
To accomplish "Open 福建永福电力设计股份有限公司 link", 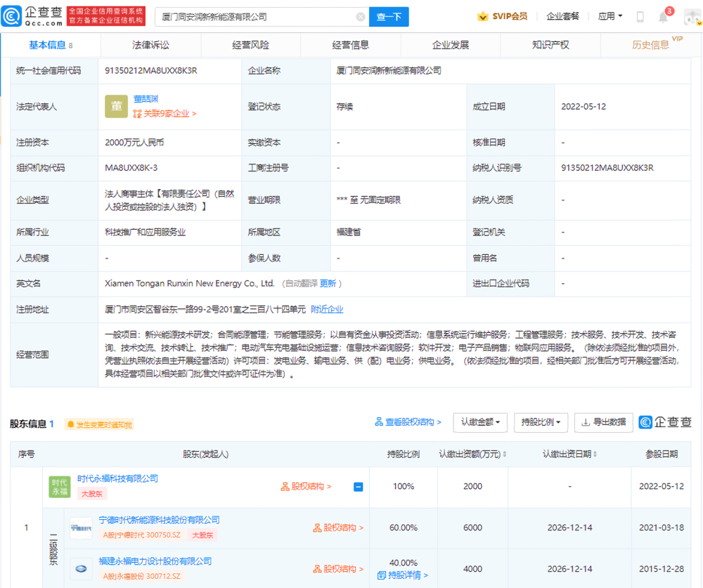I will (x=155, y=561).
